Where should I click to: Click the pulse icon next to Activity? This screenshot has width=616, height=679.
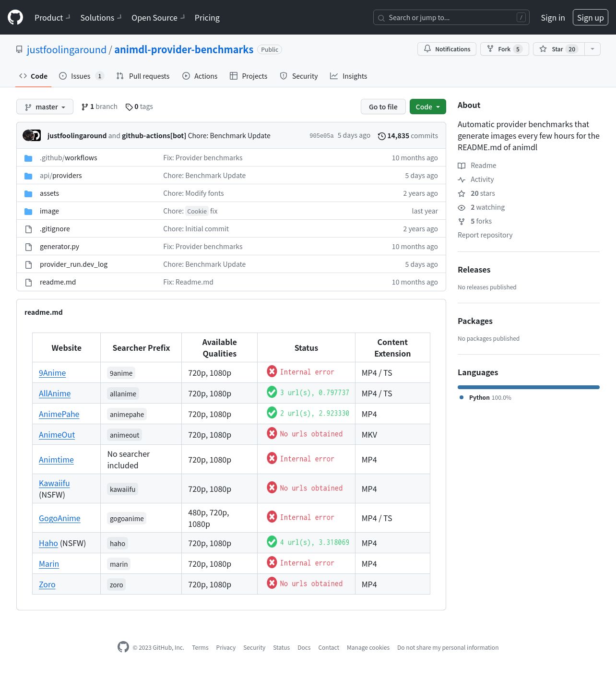click(462, 179)
